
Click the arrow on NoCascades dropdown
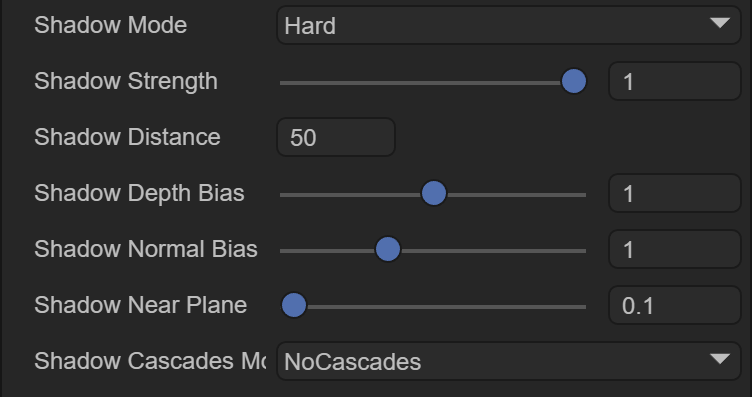(x=720, y=359)
